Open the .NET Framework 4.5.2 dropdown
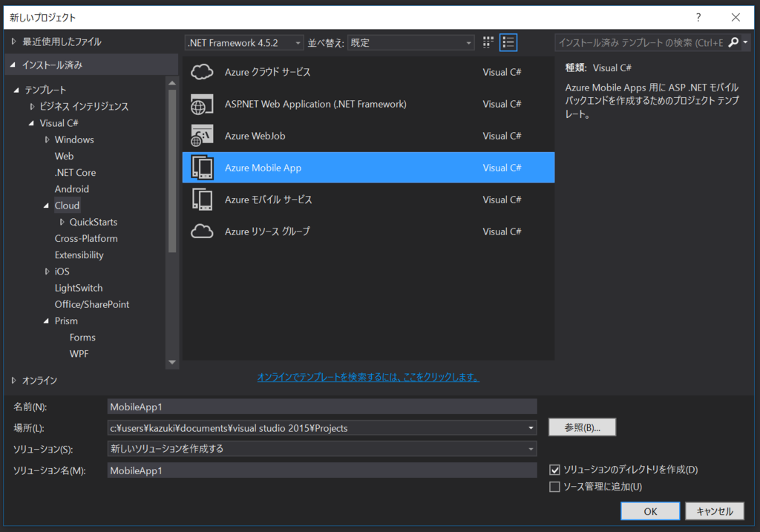 click(243, 42)
